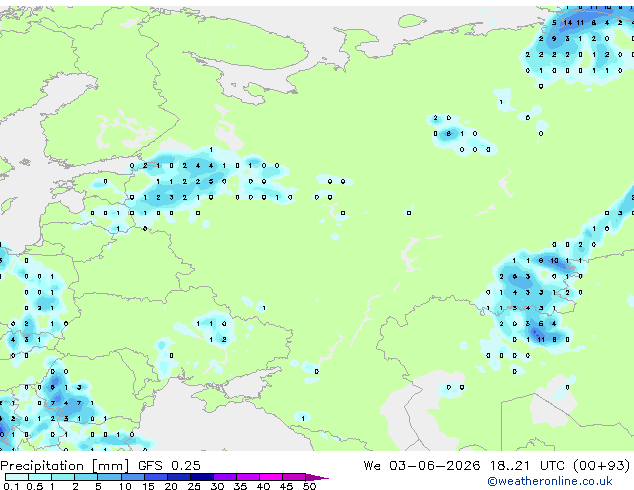Pick the 40–45 mm magenta legend swatch

(x=271, y=477)
